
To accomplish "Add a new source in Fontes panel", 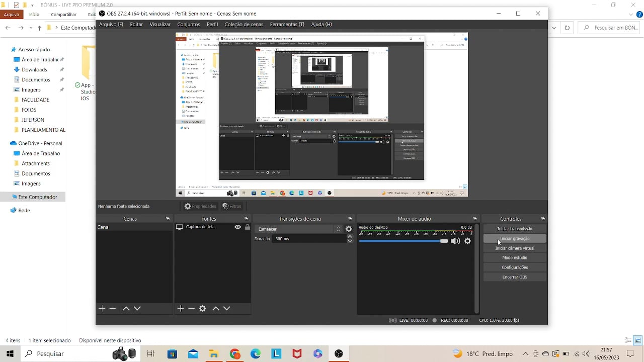I will (x=181, y=308).
